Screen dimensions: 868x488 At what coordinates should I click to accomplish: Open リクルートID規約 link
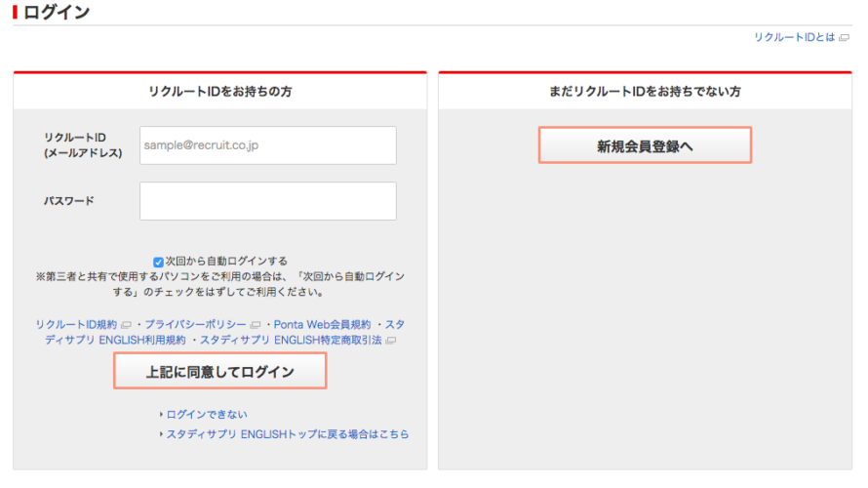[x=76, y=325]
